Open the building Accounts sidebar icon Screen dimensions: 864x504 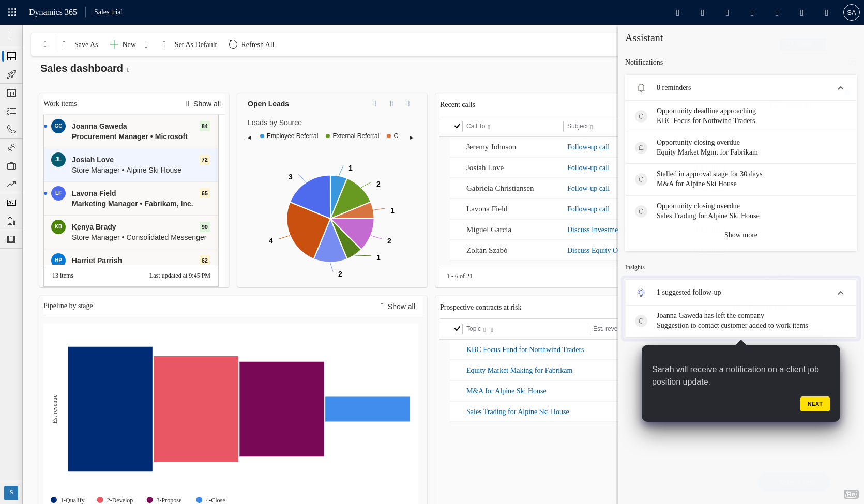(x=11, y=221)
